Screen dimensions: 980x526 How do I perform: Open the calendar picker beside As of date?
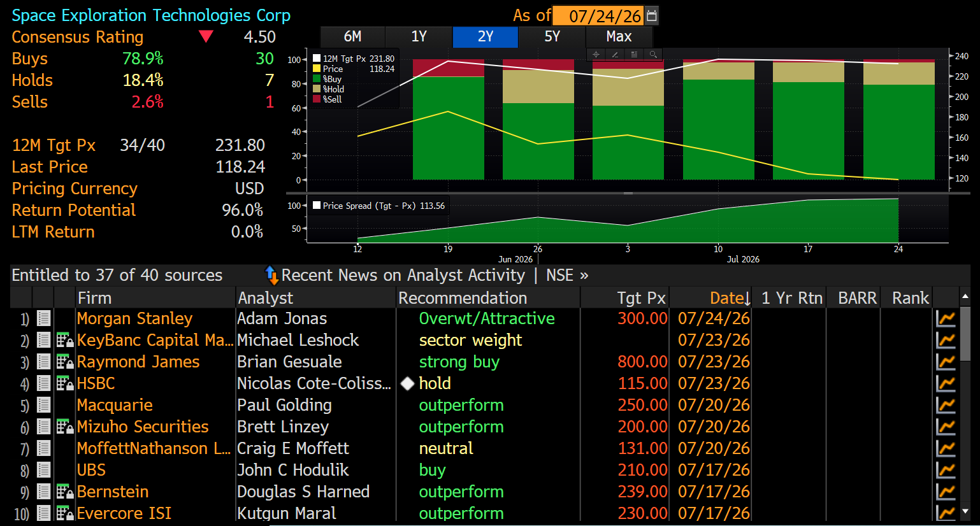point(651,16)
